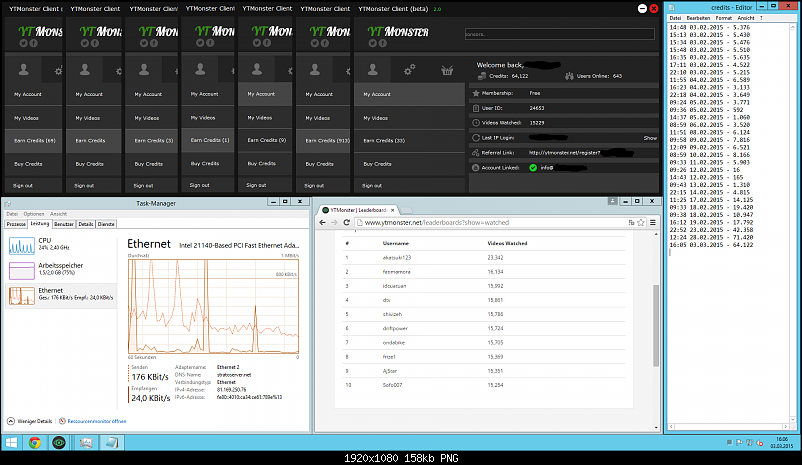The image size is (802, 465).
Task: Open the Format menu in the credits Editor
Action: point(723,18)
